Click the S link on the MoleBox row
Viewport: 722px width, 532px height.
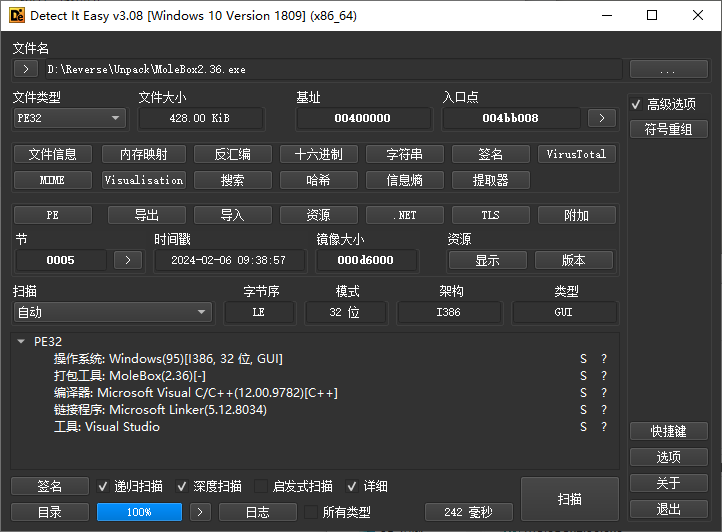583,376
